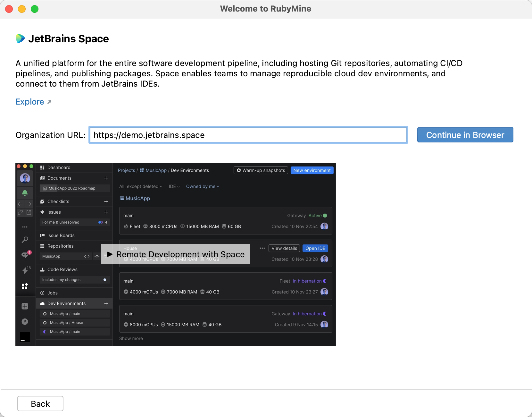Toggle the 'For me & unresolved' filter
This screenshot has height=417, width=532.
tap(74, 222)
